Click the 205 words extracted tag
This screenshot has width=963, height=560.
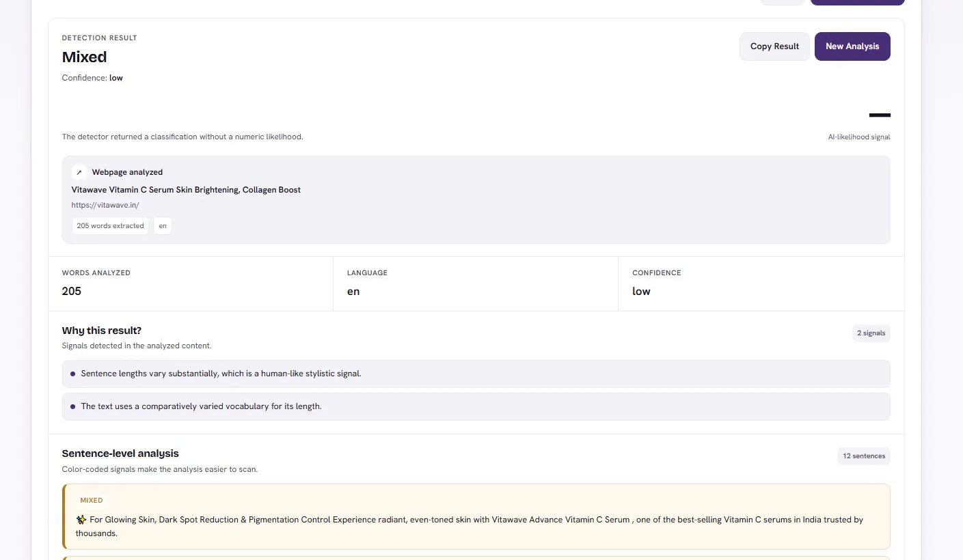pyautogui.click(x=110, y=226)
